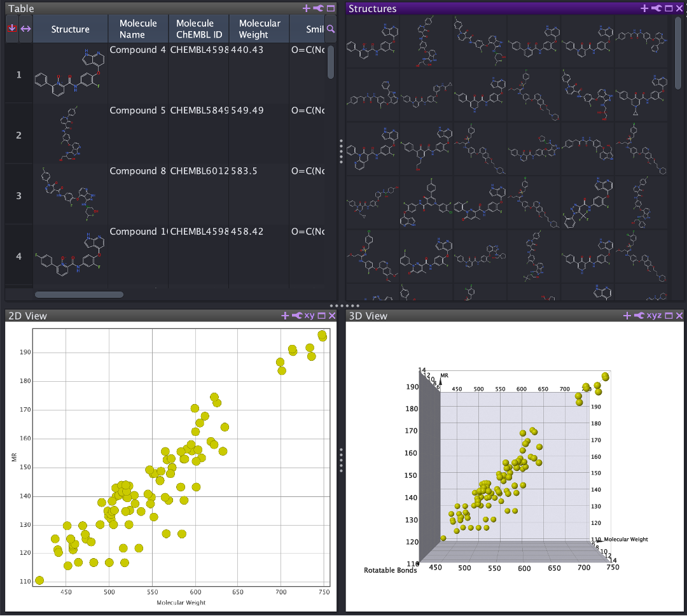Image resolution: width=687 pixels, height=616 pixels.
Task: Click the down-arrow icon in table header corner
Action: (x=11, y=29)
